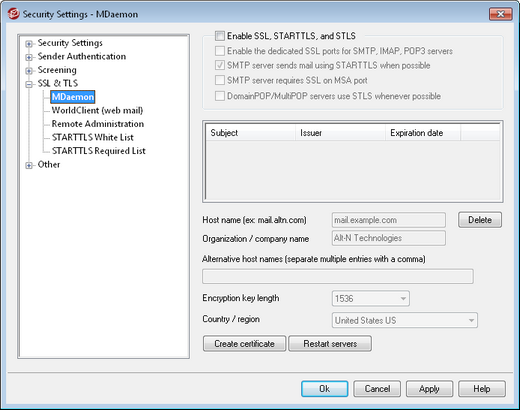Image resolution: width=520 pixels, height=410 pixels.
Task: Toggle dedicated SSL ports for SMTP, IMAP, POP3
Action: click(220, 51)
